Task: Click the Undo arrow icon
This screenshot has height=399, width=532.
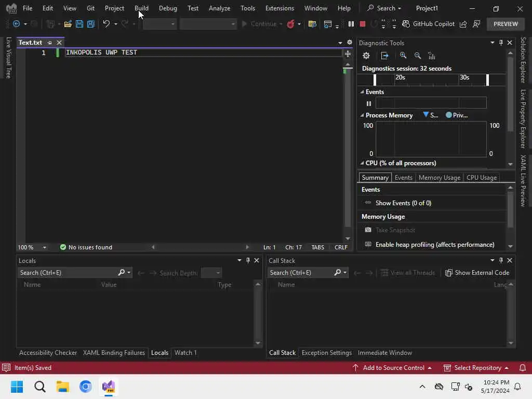Action: click(106, 24)
